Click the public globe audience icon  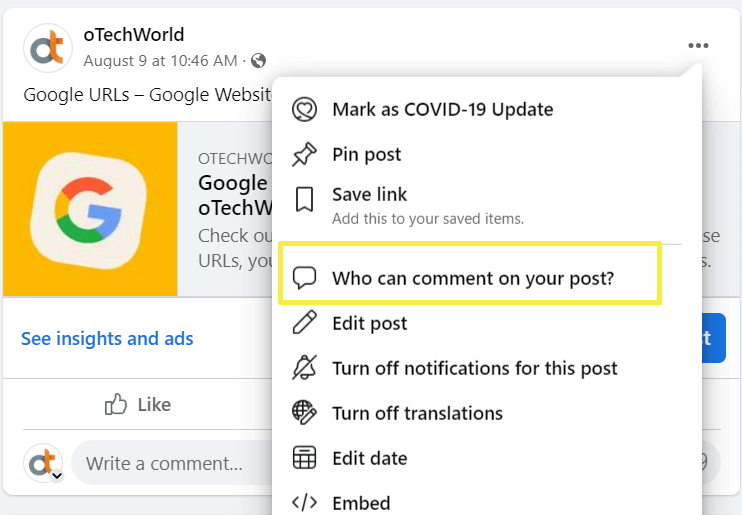pyautogui.click(x=258, y=61)
